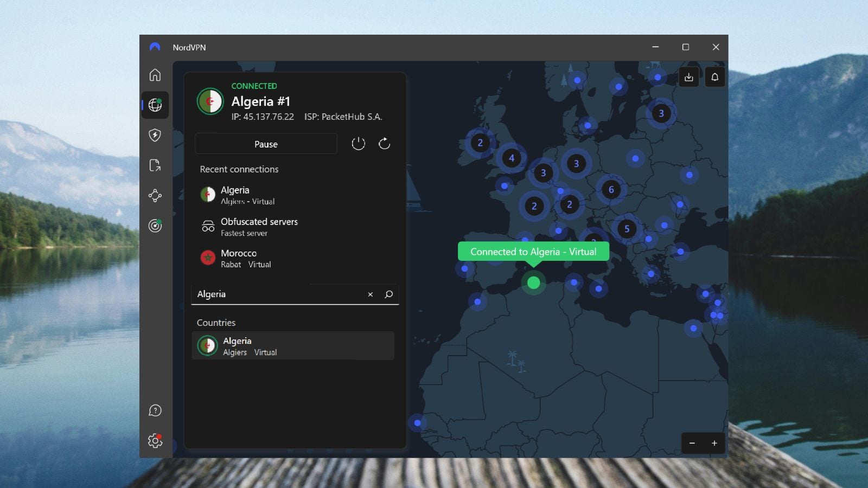Click the Connected to Algeria - Virtual tooltip

(533, 252)
